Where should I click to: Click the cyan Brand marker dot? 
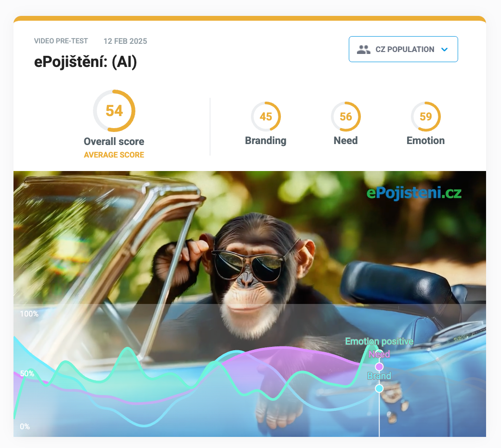379,388
